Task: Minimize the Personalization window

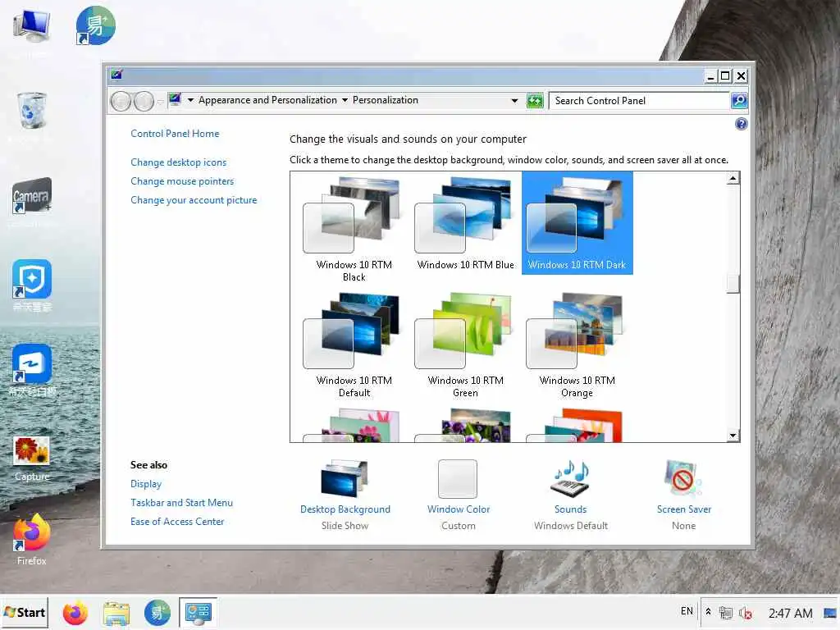Action: point(710,76)
